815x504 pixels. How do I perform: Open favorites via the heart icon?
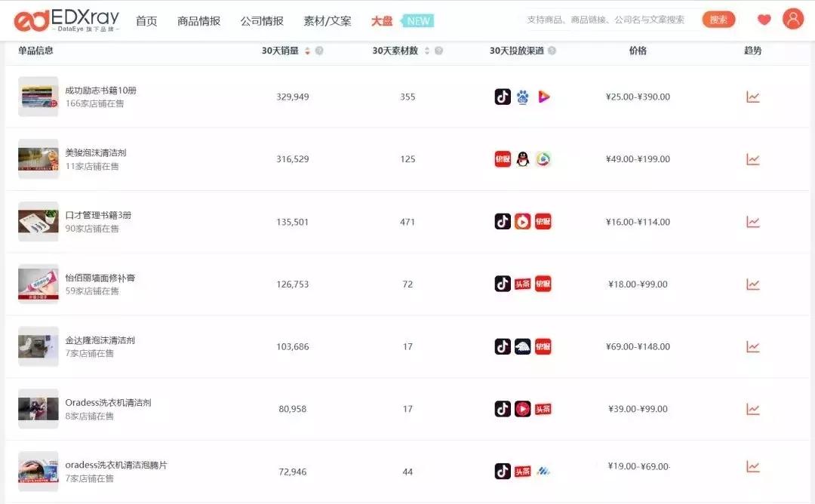(764, 20)
